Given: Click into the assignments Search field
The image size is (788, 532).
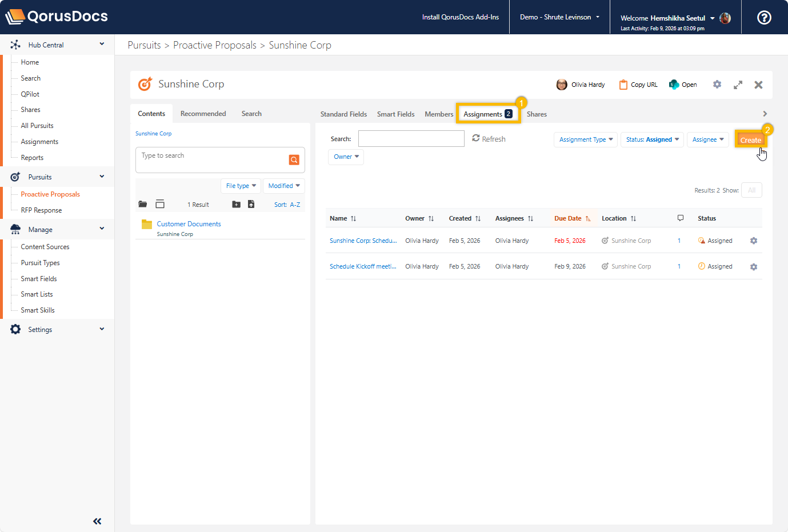Looking at the screenshot, I should click(x=411, y=139).
